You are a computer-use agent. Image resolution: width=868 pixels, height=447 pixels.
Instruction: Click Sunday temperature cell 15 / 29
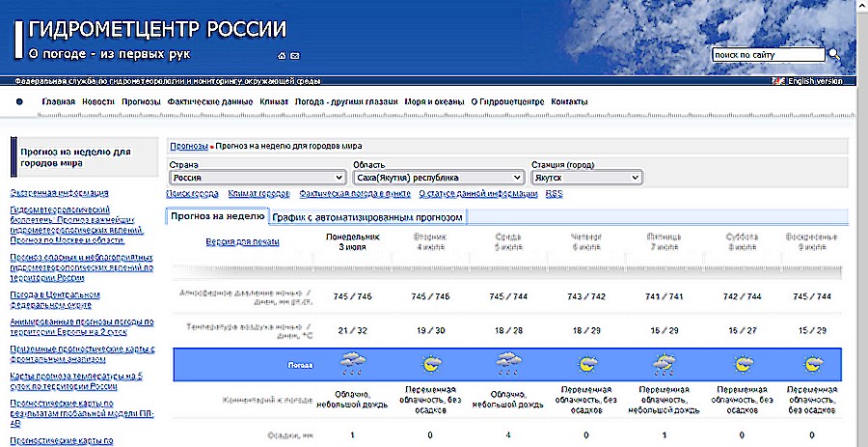point(812,331)
